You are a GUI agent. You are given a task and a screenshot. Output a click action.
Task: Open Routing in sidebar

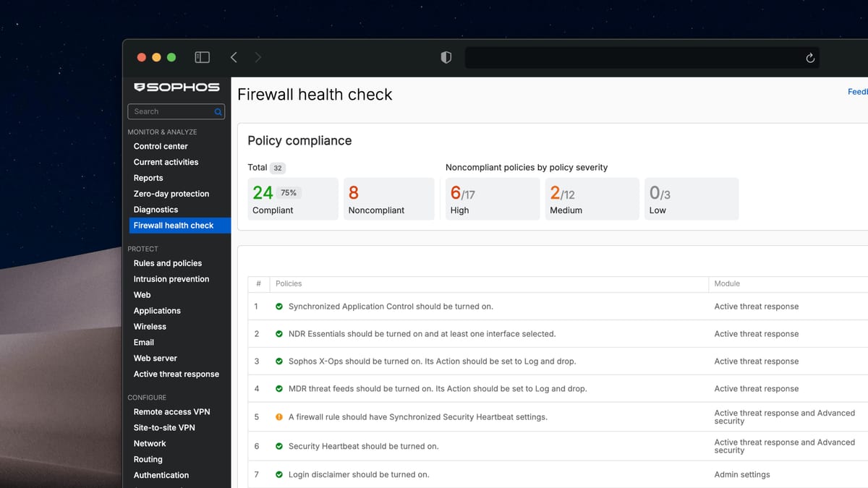click(148, 460)
